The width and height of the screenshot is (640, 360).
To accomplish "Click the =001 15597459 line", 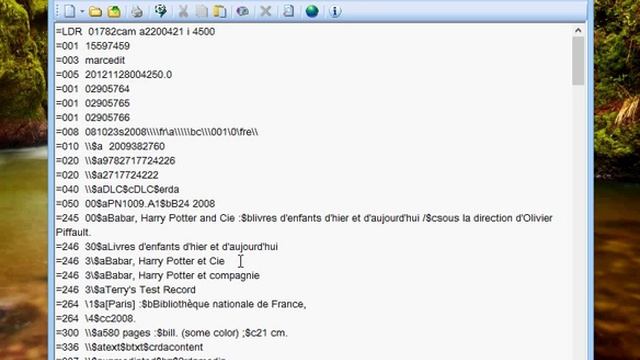I will [93, 46].
